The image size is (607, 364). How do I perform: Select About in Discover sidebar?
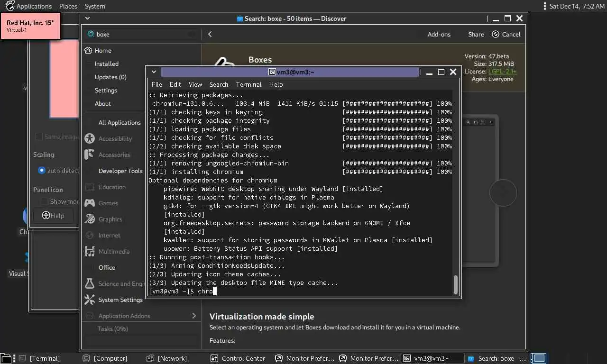point(103,103)
